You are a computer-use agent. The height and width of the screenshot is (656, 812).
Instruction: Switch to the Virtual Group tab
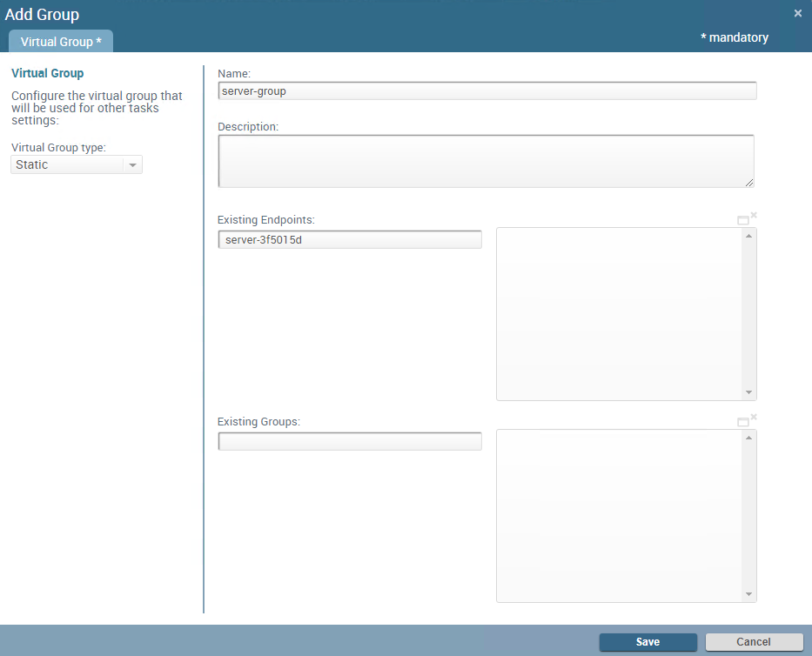61,42
